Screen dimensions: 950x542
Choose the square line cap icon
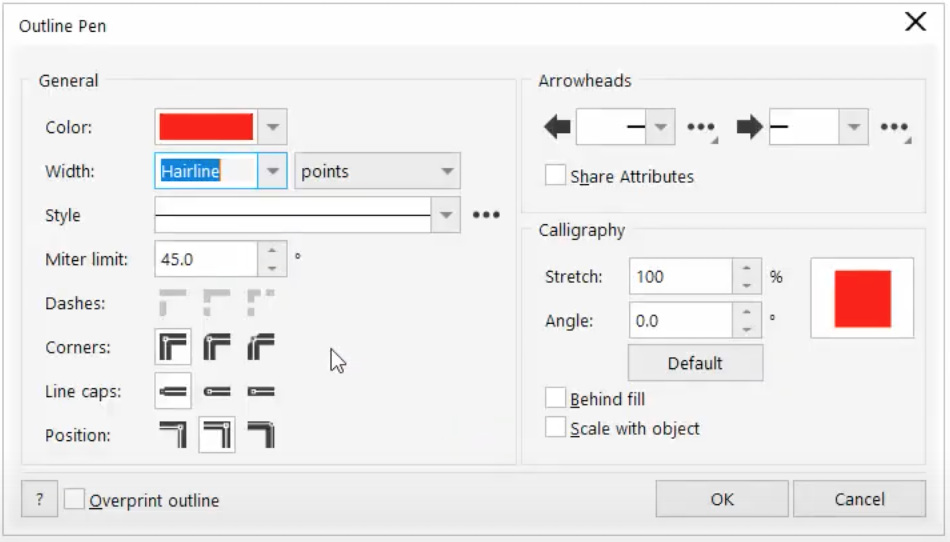pyautogui.click(x=173, y=392)
